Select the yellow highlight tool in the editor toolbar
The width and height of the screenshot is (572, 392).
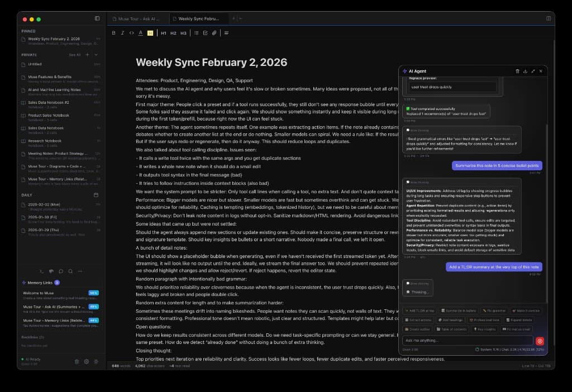click(150, 34)
